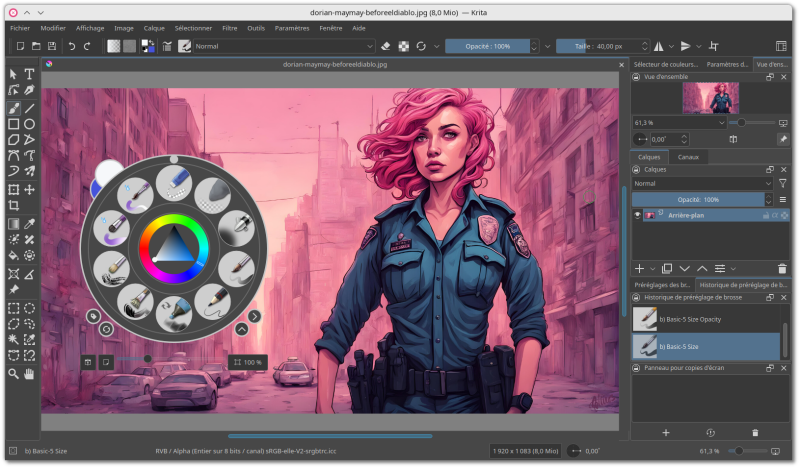Expand the popup palette up chevron
This screenshot has height=468, width=800.
(x=242, y=330)
